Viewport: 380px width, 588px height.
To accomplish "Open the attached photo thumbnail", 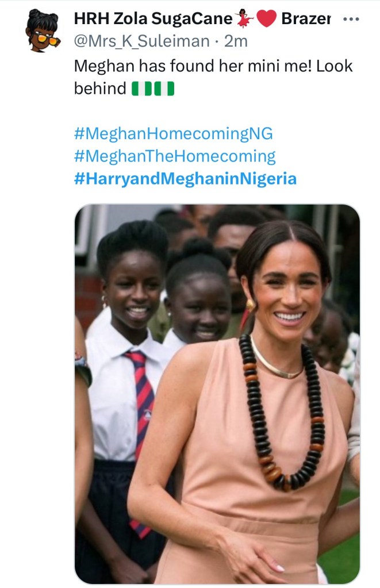I will (x=217, y=394).
